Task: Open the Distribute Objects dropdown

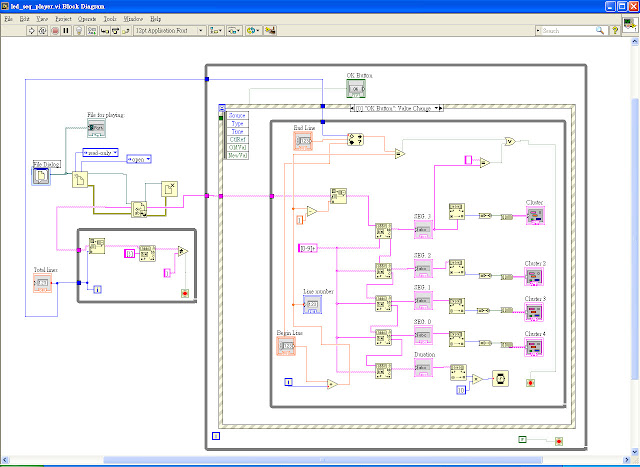Action: click(235, 31)
